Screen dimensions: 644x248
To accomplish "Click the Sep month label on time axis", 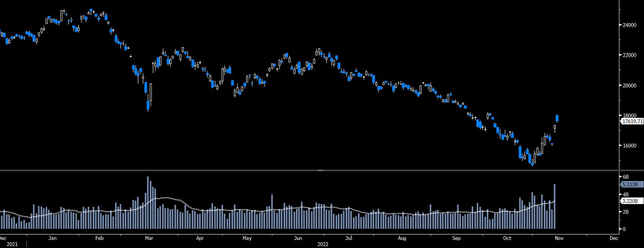I will pyautogui.click(x=456, y=238).
